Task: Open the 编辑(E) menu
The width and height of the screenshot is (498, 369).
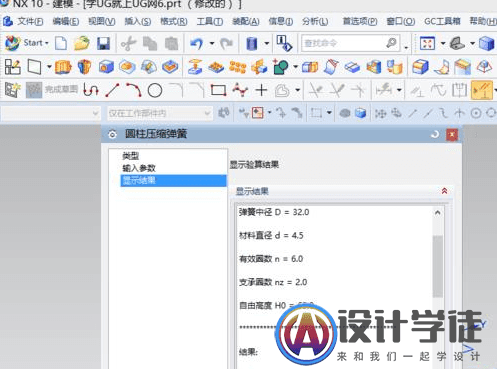Action: (66, 21)
